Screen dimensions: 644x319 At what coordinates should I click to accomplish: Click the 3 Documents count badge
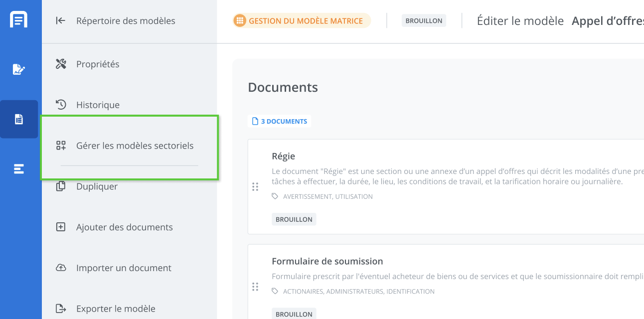pyautogui.click(x=280, y=121)
